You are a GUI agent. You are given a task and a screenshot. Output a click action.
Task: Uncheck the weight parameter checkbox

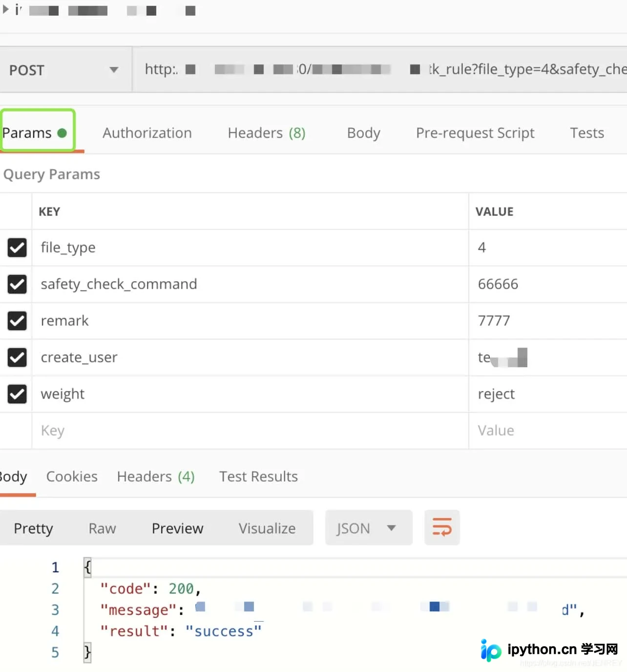click(x=17, y=394)
